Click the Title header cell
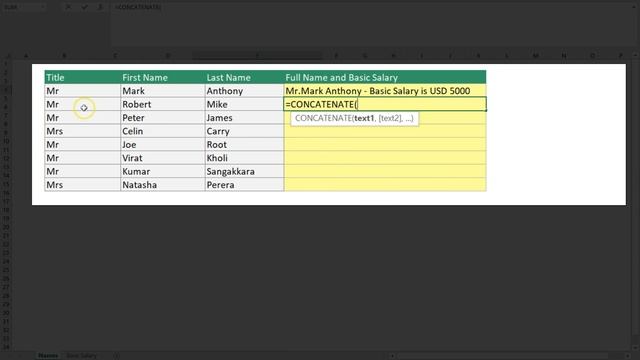Viewport: 640px width, 360px height. (x=82, y=77)
